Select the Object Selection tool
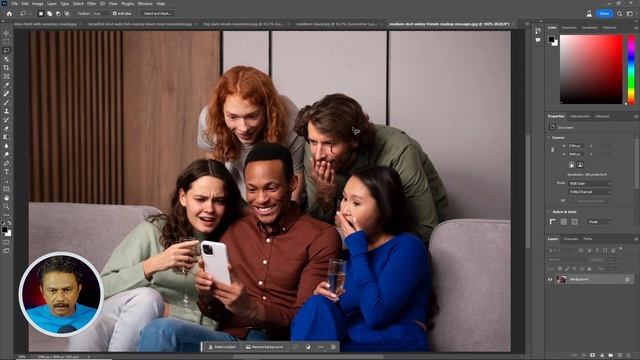 click(6, 59)
